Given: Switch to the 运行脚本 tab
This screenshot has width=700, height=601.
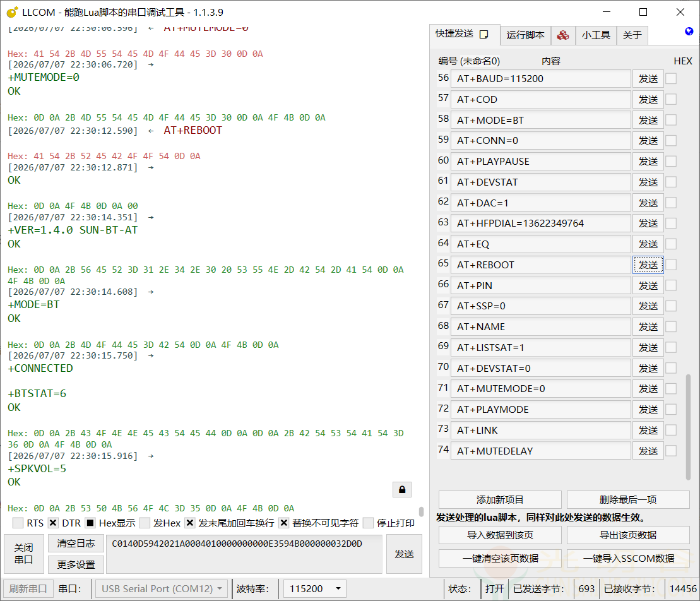Looking at the screenshot, I should (x=525, y=35).
